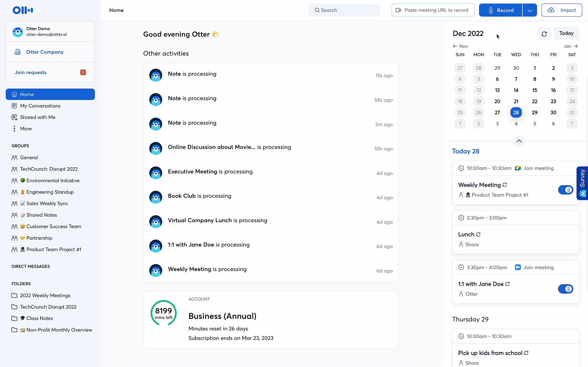Collapse the calendar with the chevron up
The image size is (588, 367).
(519, 141)
